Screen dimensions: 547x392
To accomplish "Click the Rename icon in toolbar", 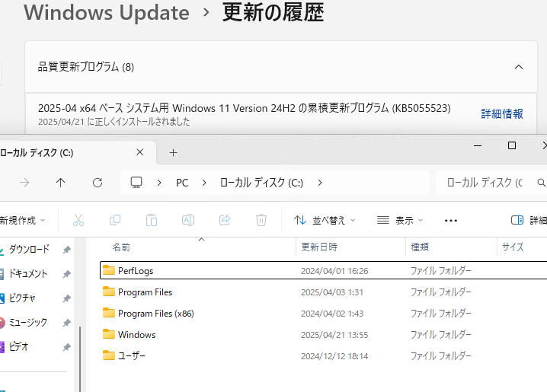I will (x=188, y=220).
